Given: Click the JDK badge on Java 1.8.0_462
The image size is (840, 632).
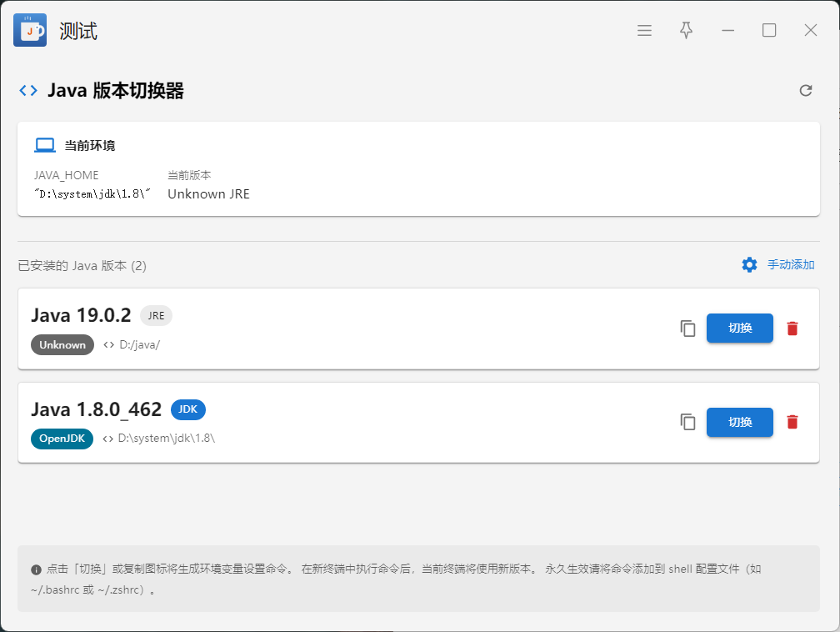Looking at the screenshot, I should pos(187,409).
